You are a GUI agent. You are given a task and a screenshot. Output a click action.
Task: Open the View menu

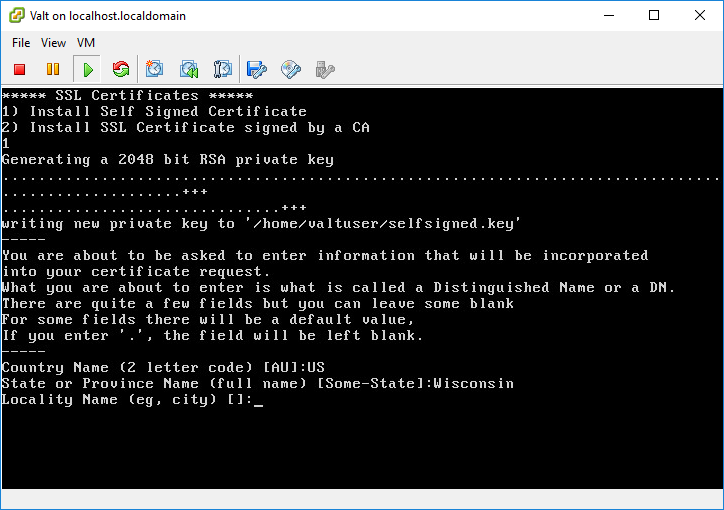(54, 43)
